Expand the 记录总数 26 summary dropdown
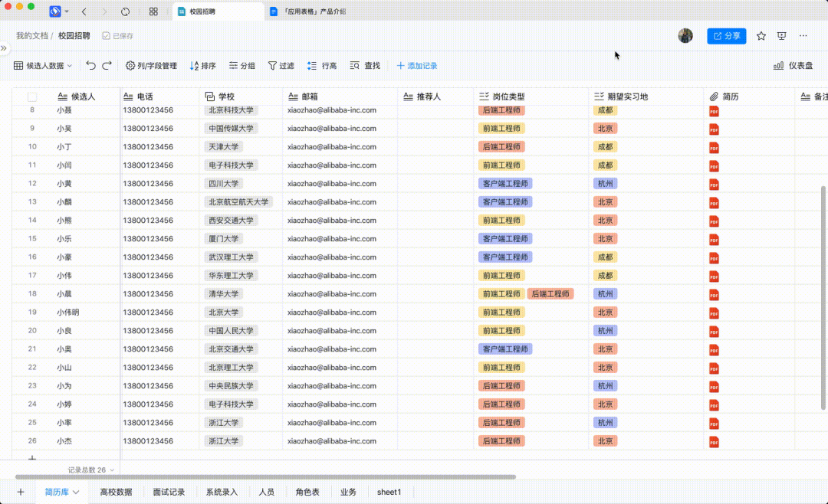This screenshot has height=504, width=828. [112, 470]
